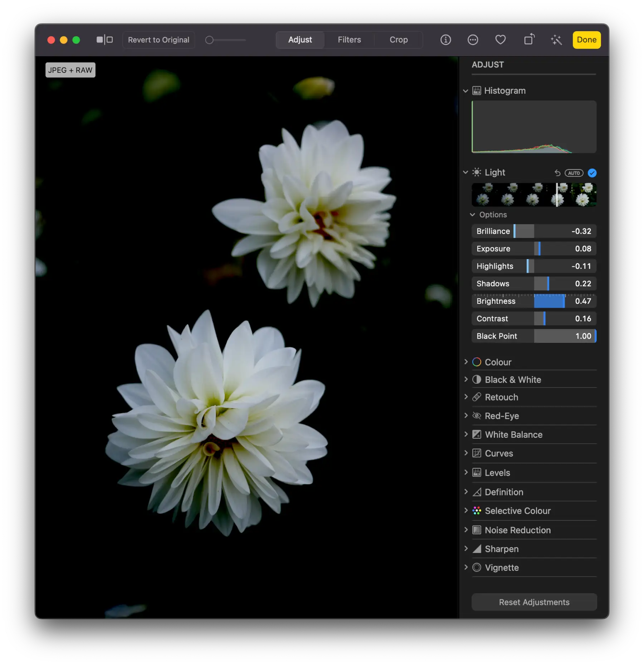Undo Light adjustments with revert arrow
The height and width of the screenshot is (665, 644).
(x=557, y=173)
